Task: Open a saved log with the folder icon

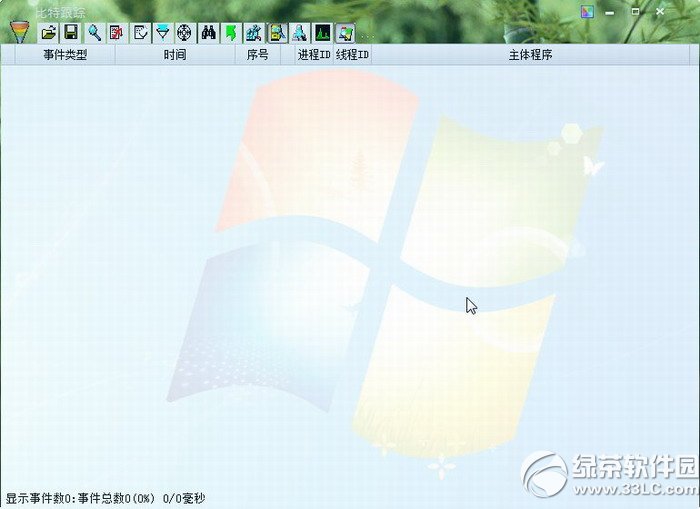Action: 48,33
